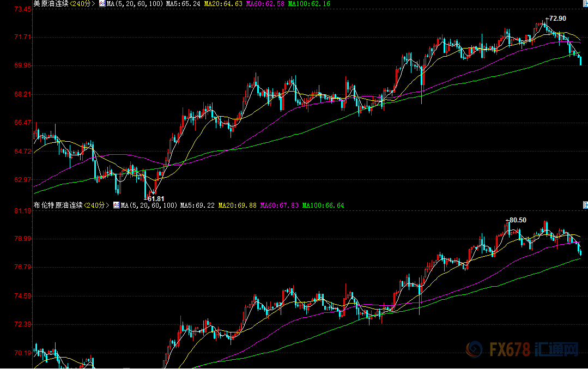Click the green MA100:66.64 label on the Brent chart
This screenshot has width=588, height=369.
point(323,205)
